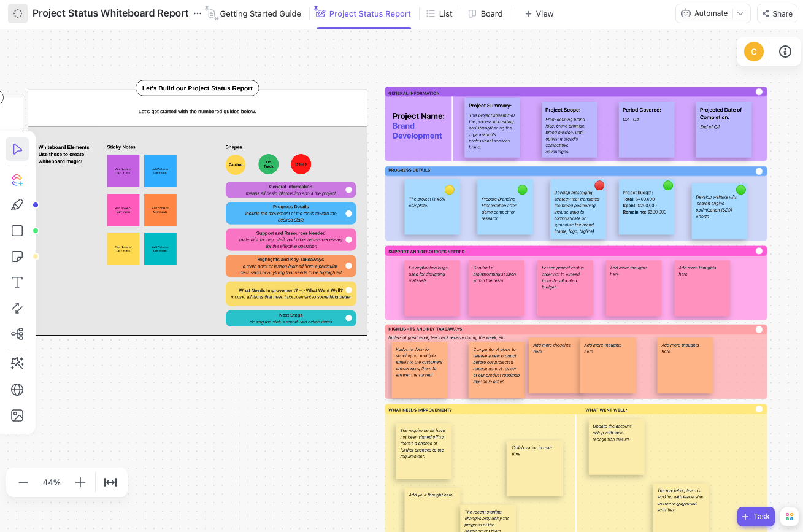Select the cursor selection tool
The width and height of the screenshot is (803, 532).
pyautogui.click(x=17, y=148)
